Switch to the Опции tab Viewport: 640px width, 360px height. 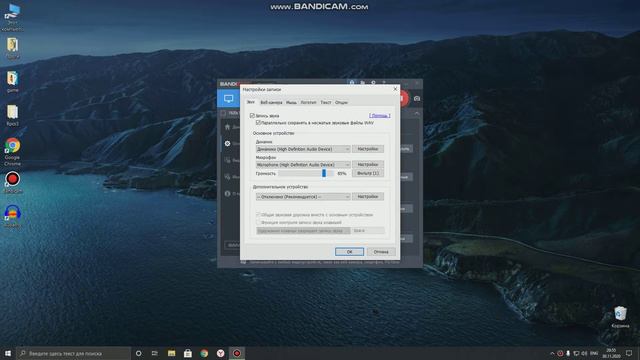(341, 102)
